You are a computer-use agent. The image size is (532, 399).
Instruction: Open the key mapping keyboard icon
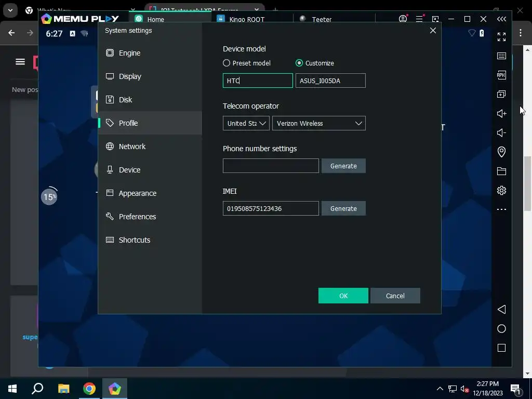pyautogui.click(x=501, y=56)
